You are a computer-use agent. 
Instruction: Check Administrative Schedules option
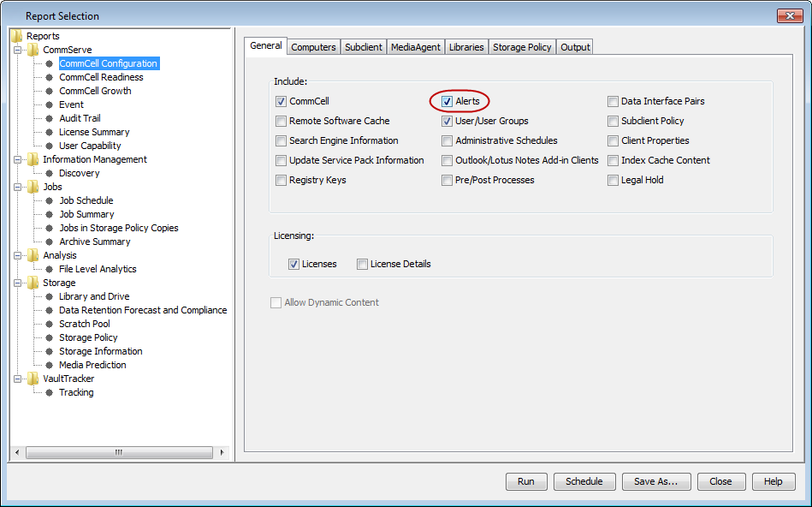pyautogui.click(x=447, y=141)
